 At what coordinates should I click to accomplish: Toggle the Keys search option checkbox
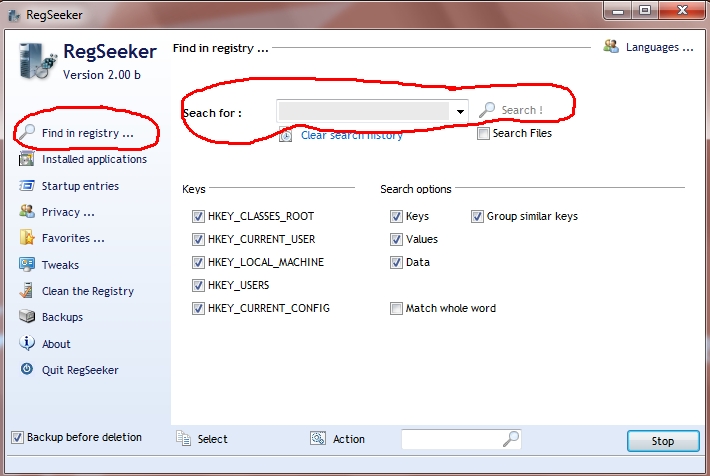pyautogui.click(x=396, y=216)
